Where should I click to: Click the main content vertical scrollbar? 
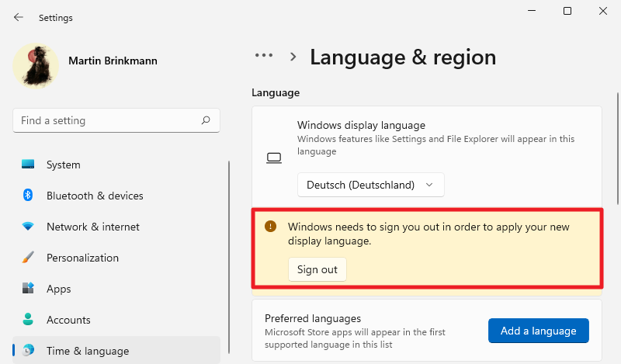click(617, 149)
